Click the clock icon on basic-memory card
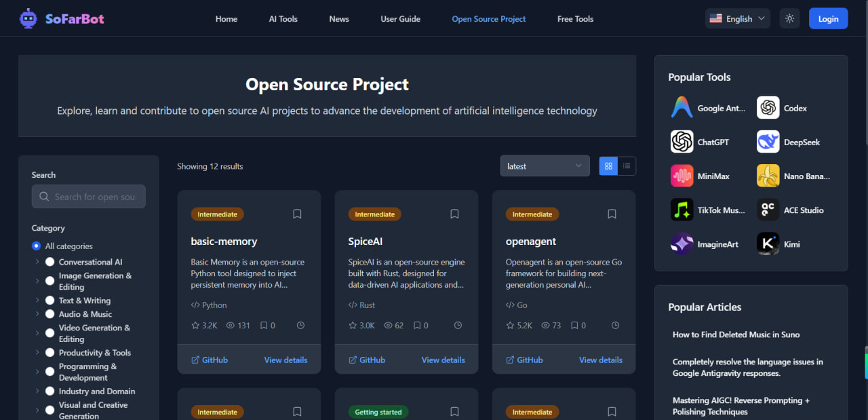 (300, 326)
